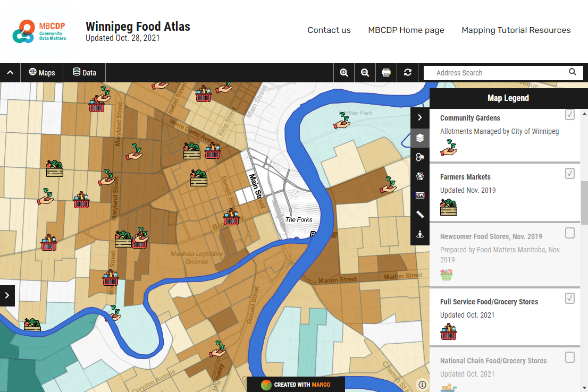The image size is (588, 392).
Task: Click the farmers market crate marker near Notre Dame Avenue
Action: [191, 151]
